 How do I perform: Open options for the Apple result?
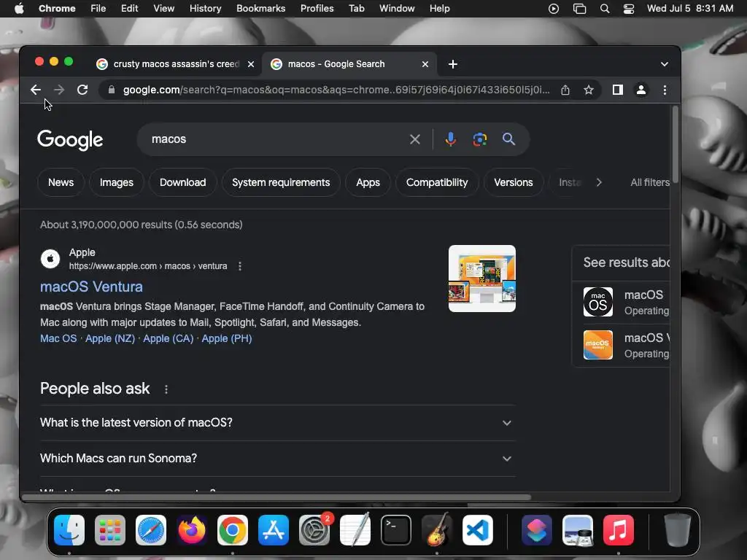click(239, 266)
